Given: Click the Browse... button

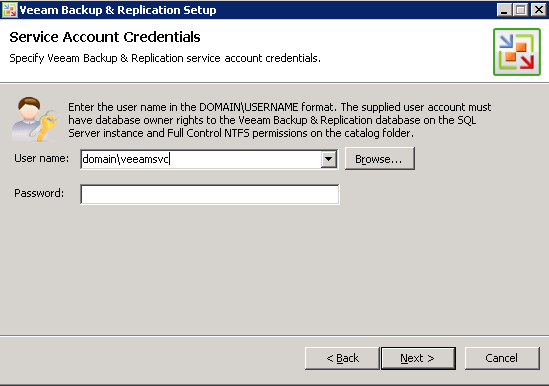Looking at the screenshot, I should (x=380, y=159).
